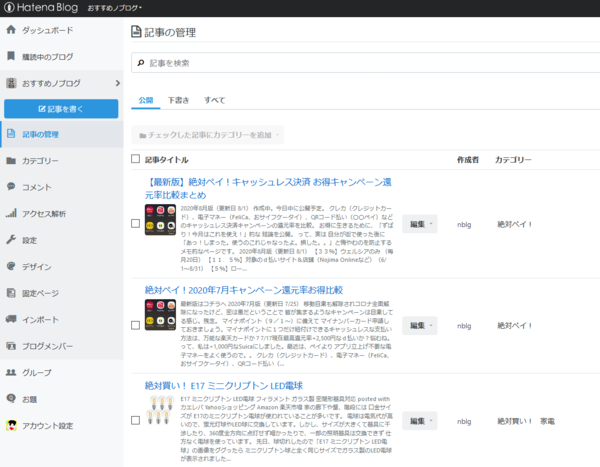Open the ダッシュボード home icon

[x=11, y=29]
